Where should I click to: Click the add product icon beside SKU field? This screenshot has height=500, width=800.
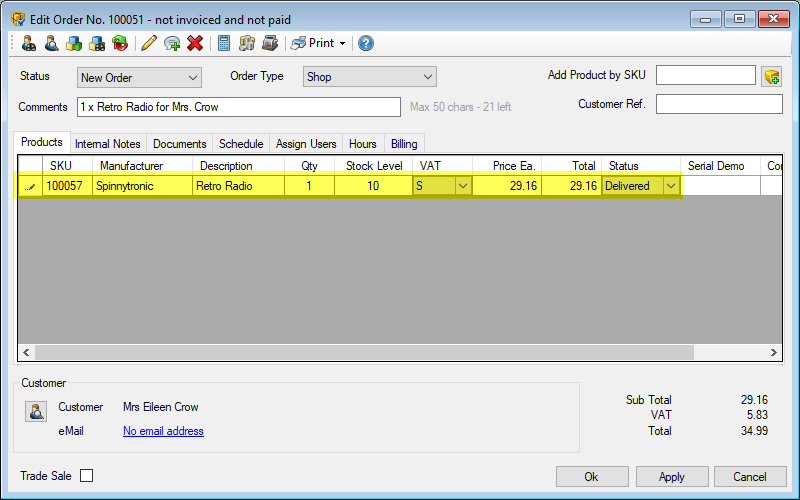(x=771, y=76)
